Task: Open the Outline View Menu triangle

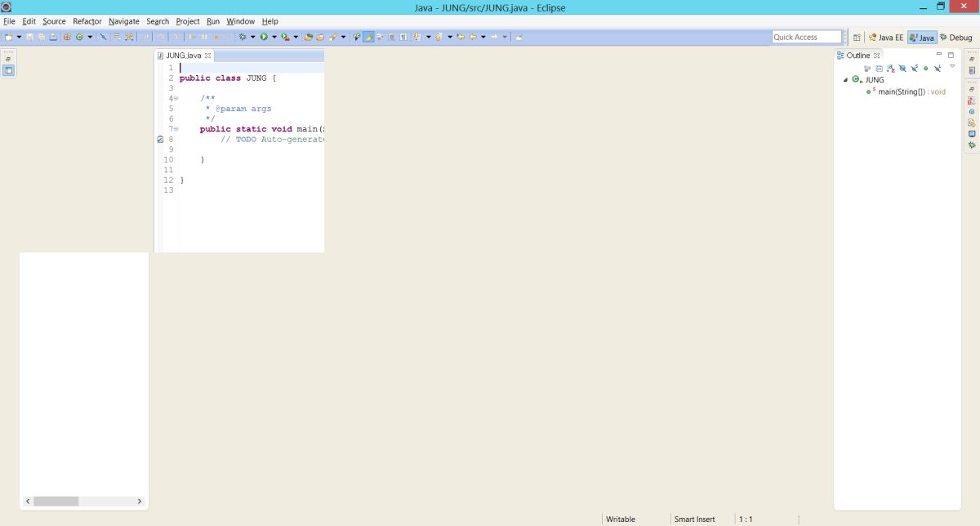Action: [952, 66]
